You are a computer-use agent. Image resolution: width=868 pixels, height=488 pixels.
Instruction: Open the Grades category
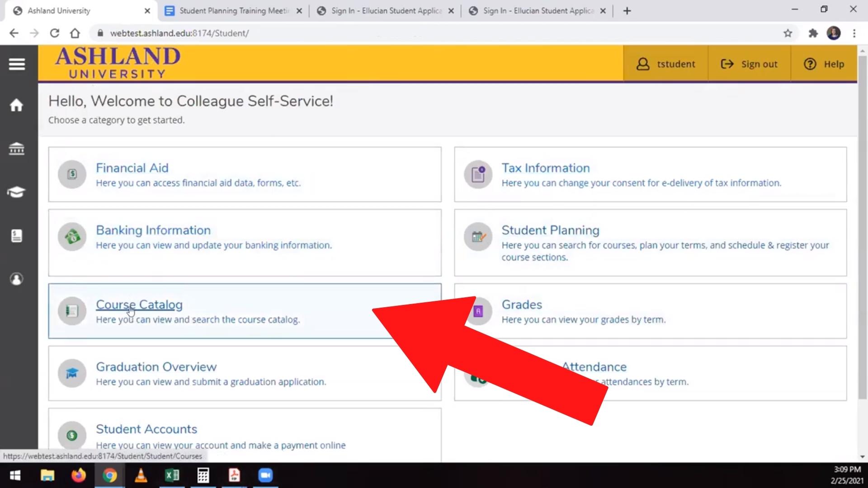pyautogui.click(x=521, y=305)
